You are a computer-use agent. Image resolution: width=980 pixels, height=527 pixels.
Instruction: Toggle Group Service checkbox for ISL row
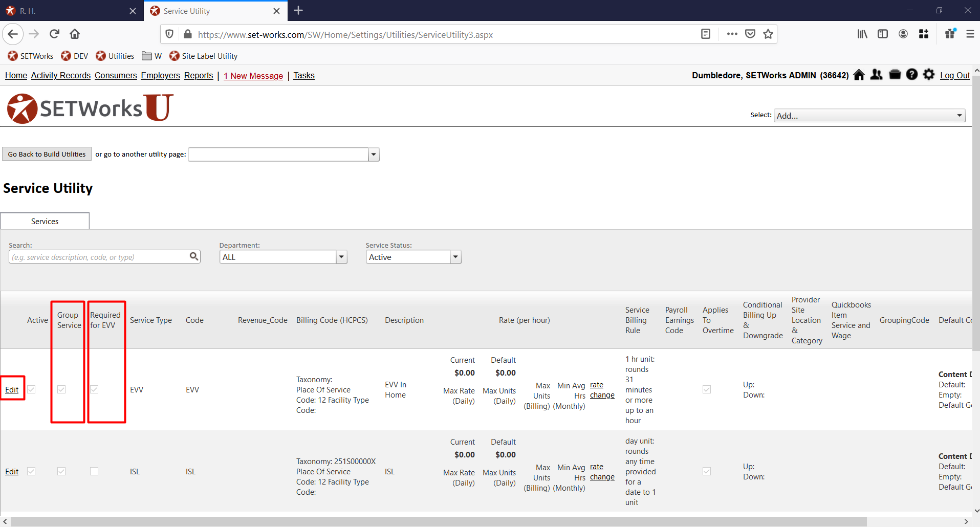click(x=61, y=471)
